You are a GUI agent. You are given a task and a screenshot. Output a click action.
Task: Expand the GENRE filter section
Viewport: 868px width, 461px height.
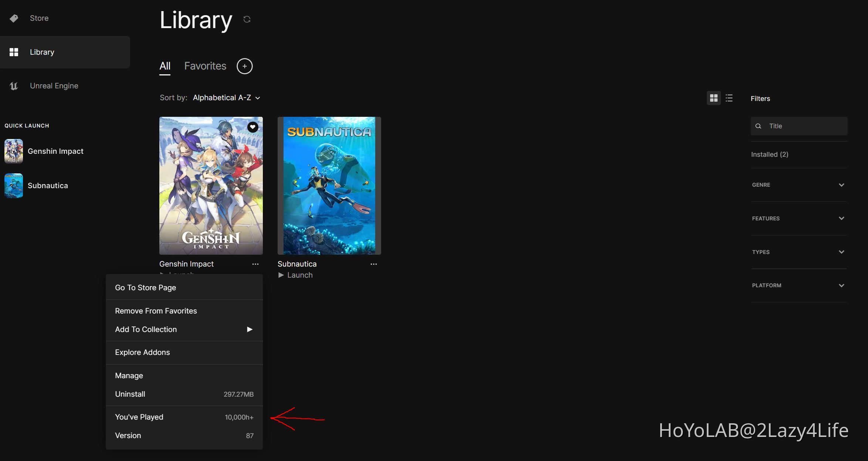(799, 184)
